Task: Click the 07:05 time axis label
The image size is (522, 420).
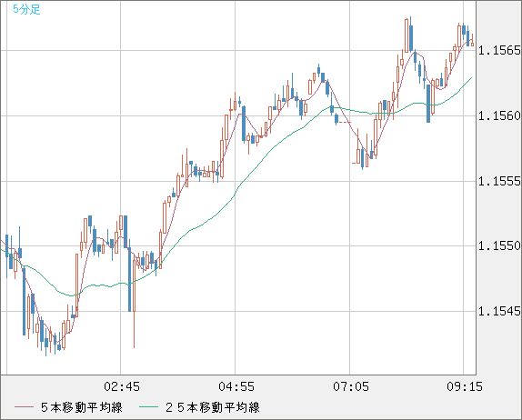Action: click(x=351, y=386)
